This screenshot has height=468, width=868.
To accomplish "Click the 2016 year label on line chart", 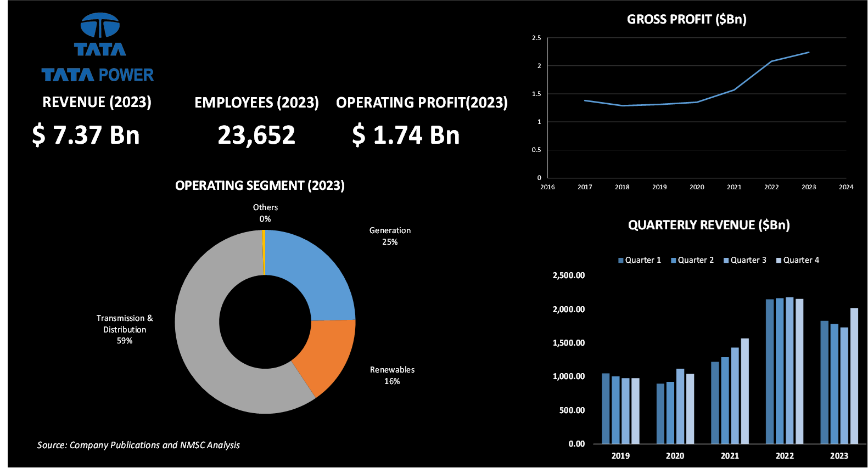I will point(547,187).
